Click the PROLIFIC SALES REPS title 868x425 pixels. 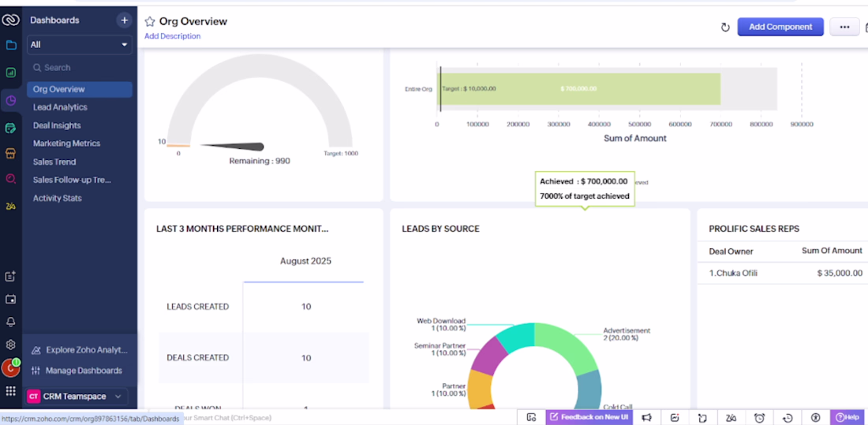pyautogui.click(x=754, y=229)
